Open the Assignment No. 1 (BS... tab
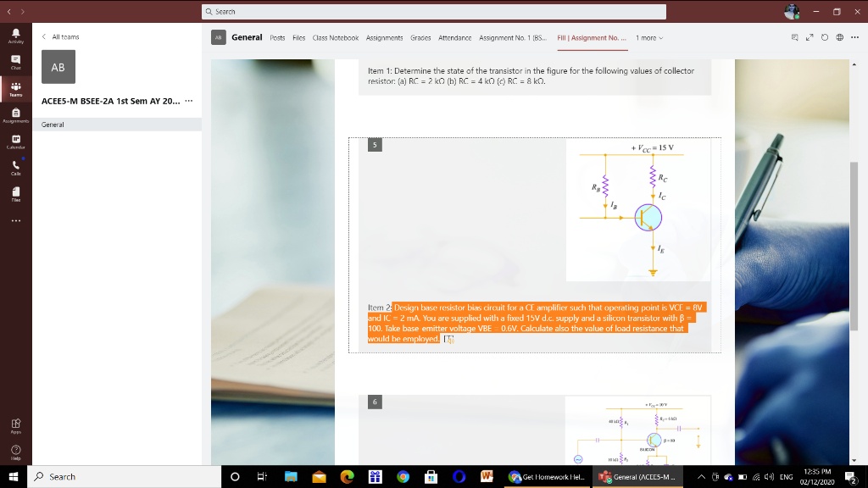The image size is (868, 488). pyautogui.click(x=513, y=37)
